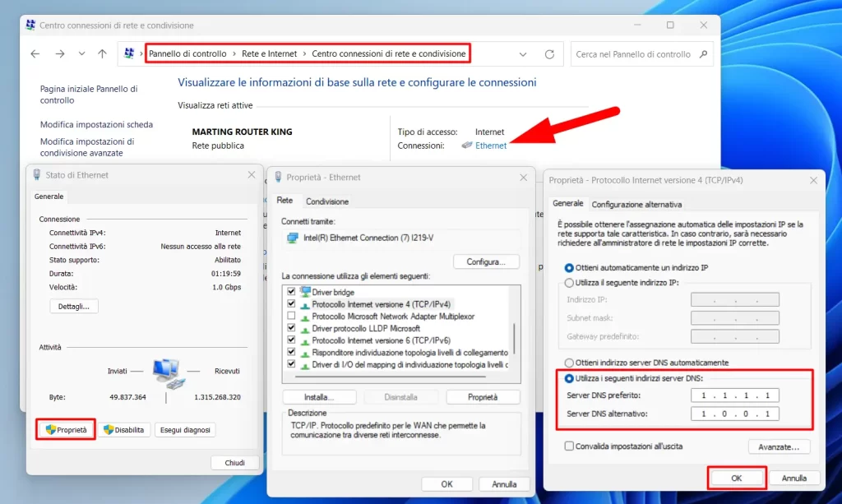This screenshot has height=504, width=842.
Task: Toggle Driver di I/O del mapping checkbox
Action: pos(291,364)
